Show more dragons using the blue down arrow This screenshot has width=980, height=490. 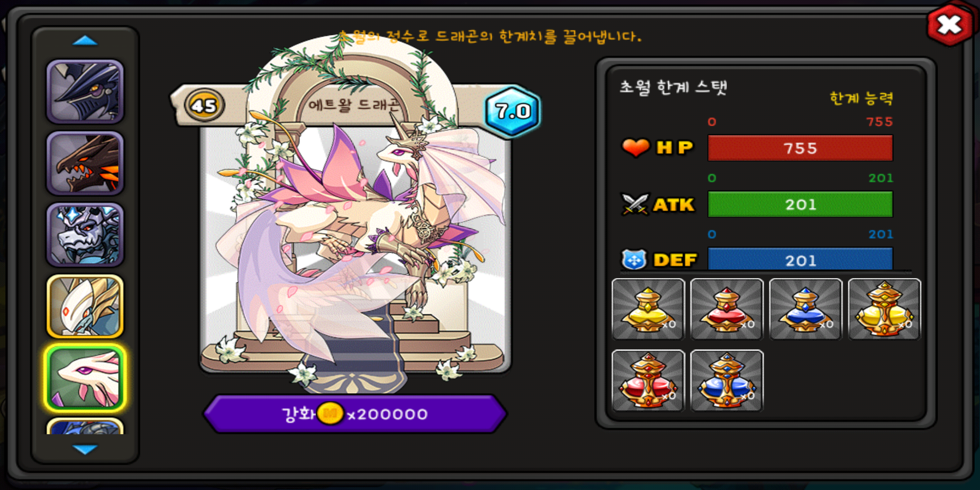click(x=85, y=449)
